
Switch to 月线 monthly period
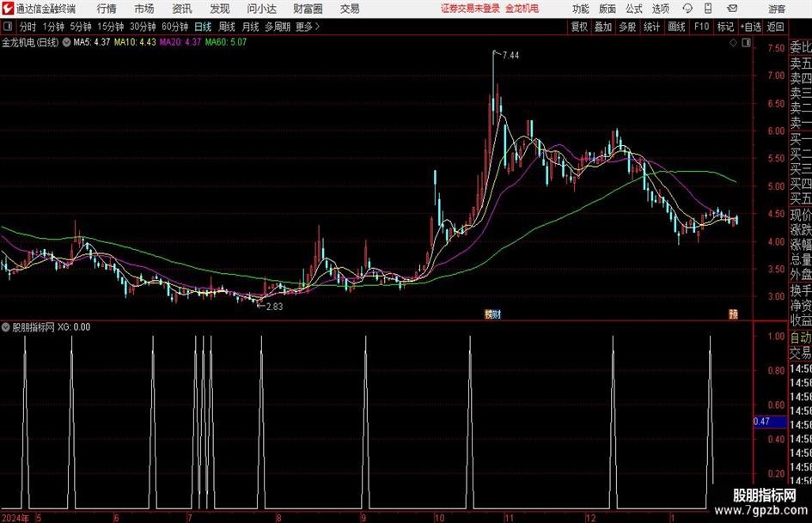pyautogui.click(x=251, y=27)
